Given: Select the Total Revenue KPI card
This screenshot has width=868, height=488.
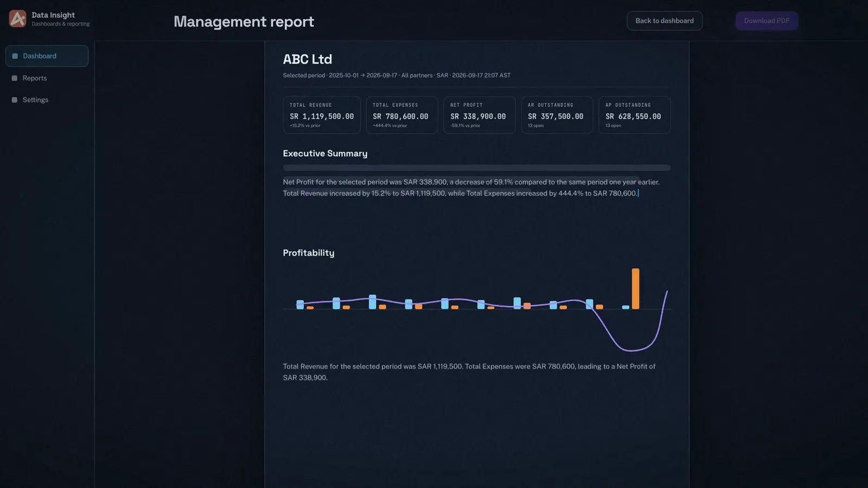Looking at the screenshot, I should tap(322, 115).
